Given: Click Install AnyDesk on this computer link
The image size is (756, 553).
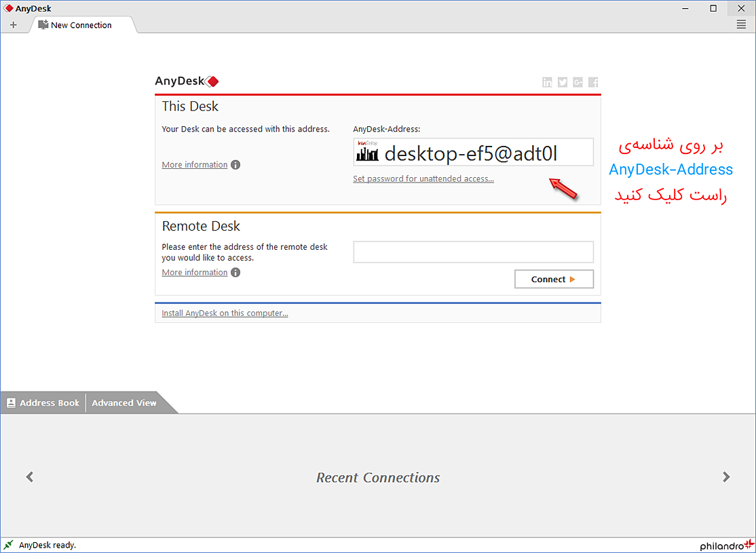Looking at the screenshot, I should coord(225,313).
